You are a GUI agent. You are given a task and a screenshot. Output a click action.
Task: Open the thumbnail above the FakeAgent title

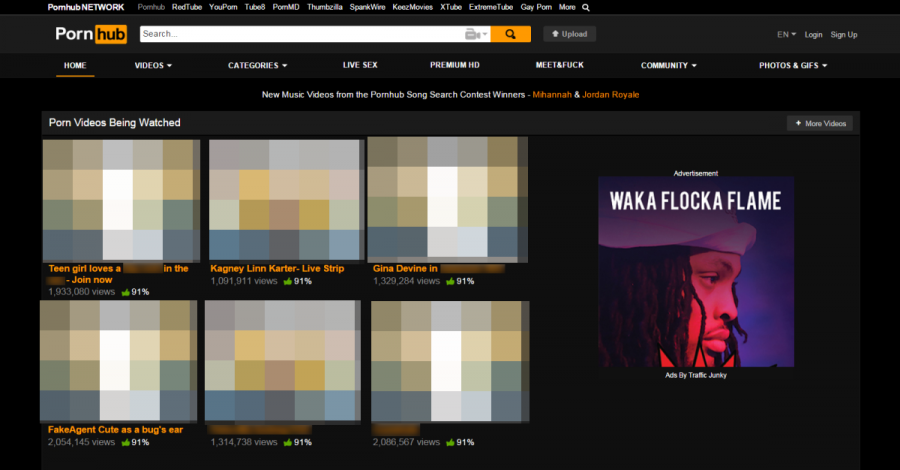(x=118, y=361)
